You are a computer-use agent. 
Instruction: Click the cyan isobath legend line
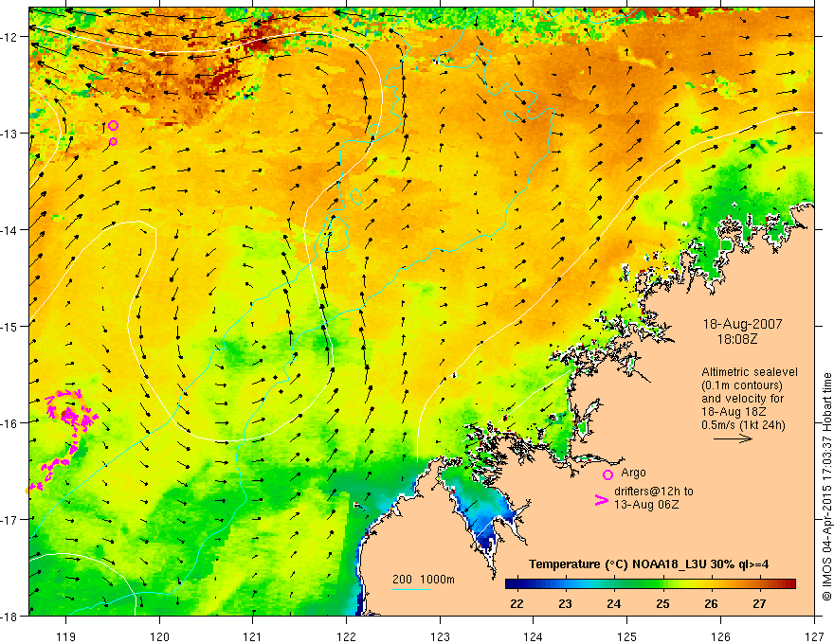[411, 589]
